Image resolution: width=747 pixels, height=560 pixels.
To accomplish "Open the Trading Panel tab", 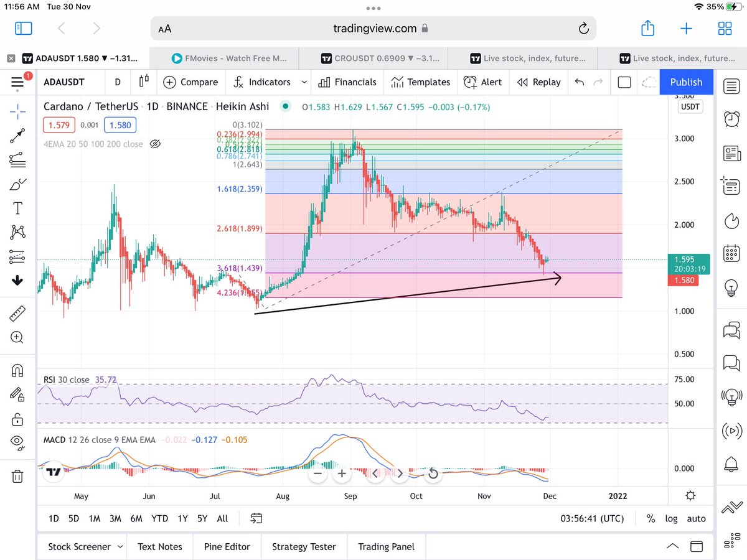I will point(386,546).
